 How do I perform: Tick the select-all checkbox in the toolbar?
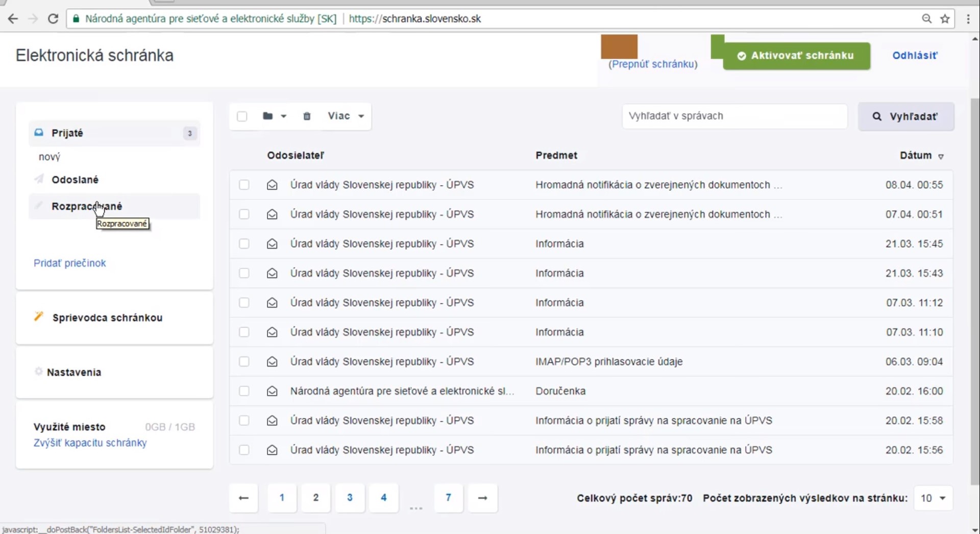tap(242, 116)
